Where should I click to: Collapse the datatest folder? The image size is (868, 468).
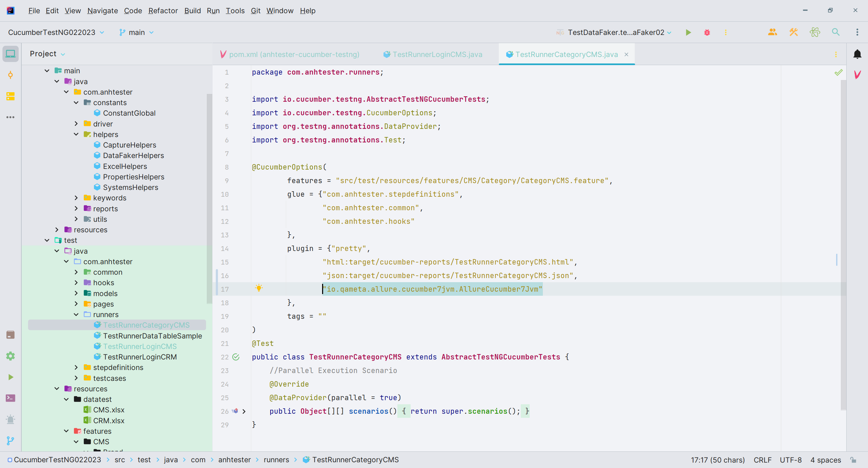click(x=66, y=399)
